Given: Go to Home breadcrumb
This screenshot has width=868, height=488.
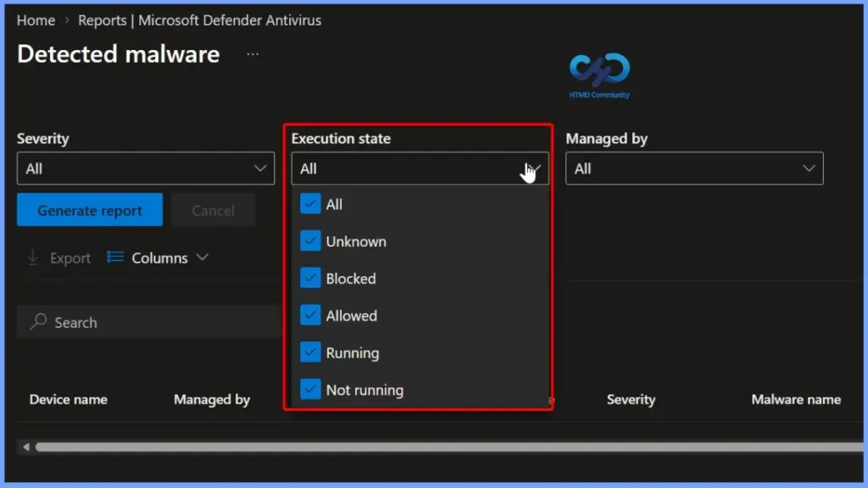Looking at the screenshot, I should 36,20.
